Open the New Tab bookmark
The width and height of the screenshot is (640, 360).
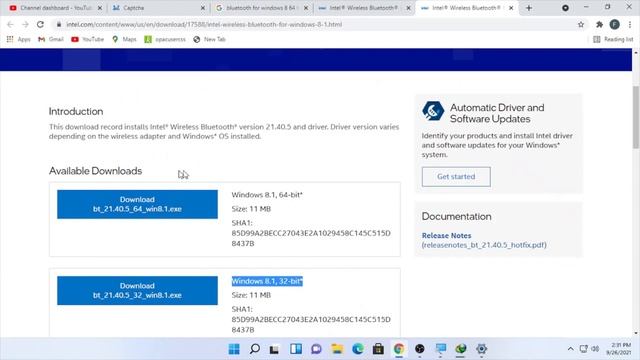(x=209, y=39)
